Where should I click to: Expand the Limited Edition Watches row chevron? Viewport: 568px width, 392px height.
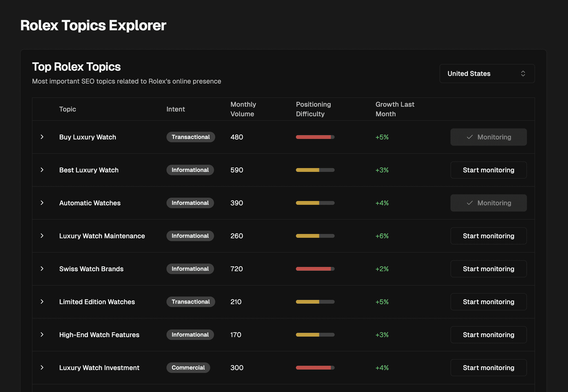42,302
